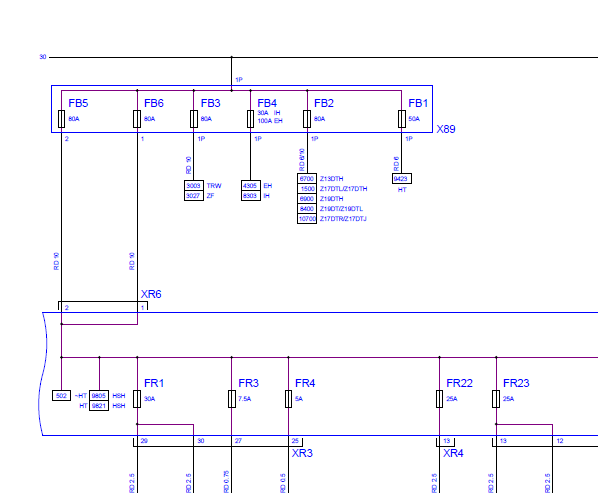This screenshot has height=493, width=598.
Task: Open reference box 9423 HT
Action: click(402, 178)
